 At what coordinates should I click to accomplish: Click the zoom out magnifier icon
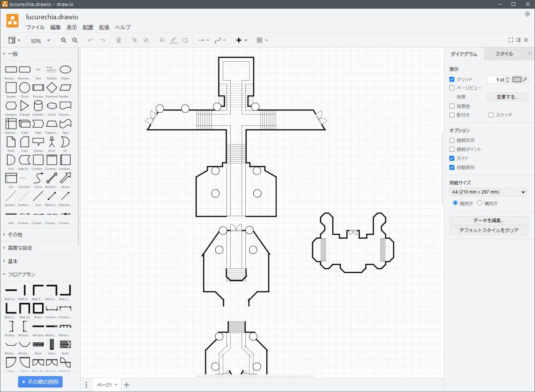tap(75, 40)
